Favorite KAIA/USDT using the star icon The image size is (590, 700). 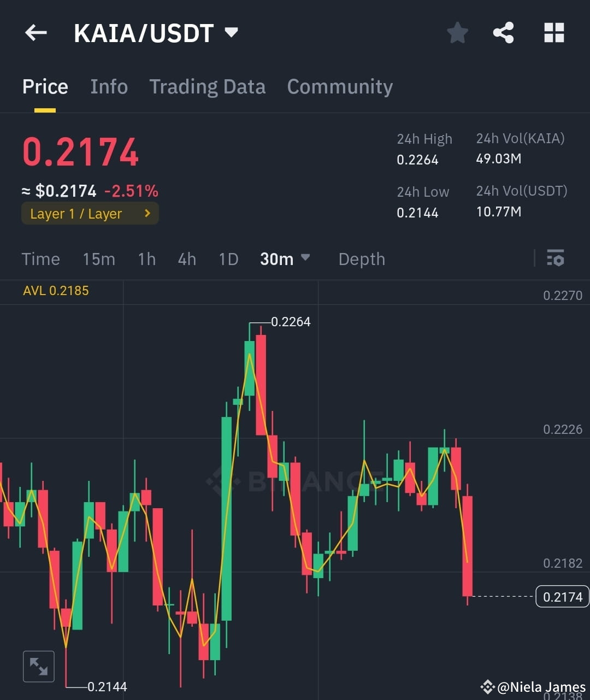coord(457,33)
